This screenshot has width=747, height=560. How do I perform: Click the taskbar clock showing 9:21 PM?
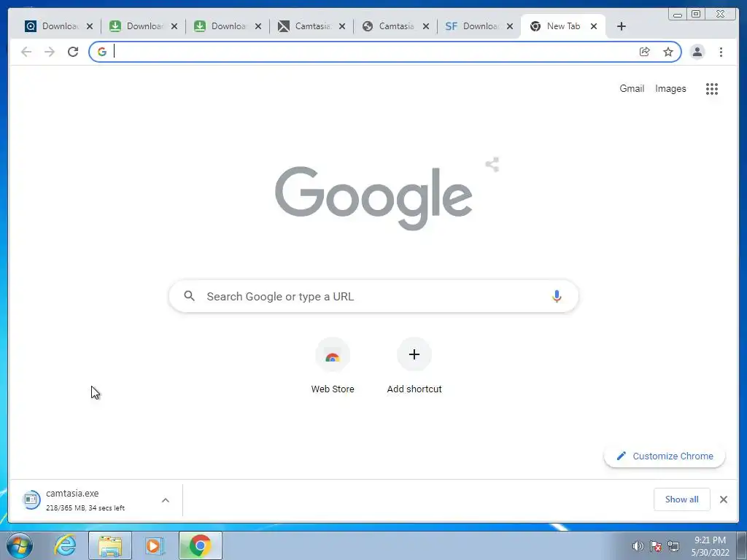710,545
